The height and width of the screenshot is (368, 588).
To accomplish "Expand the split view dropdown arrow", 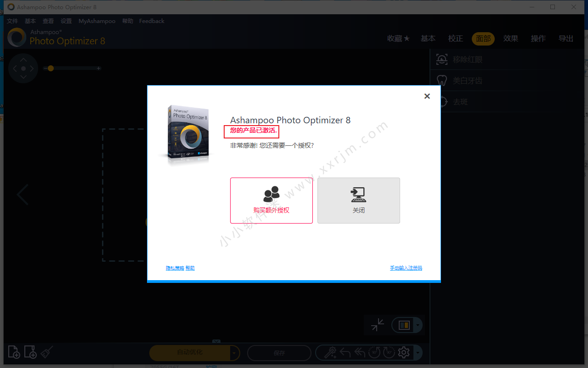I will [418, 325].
